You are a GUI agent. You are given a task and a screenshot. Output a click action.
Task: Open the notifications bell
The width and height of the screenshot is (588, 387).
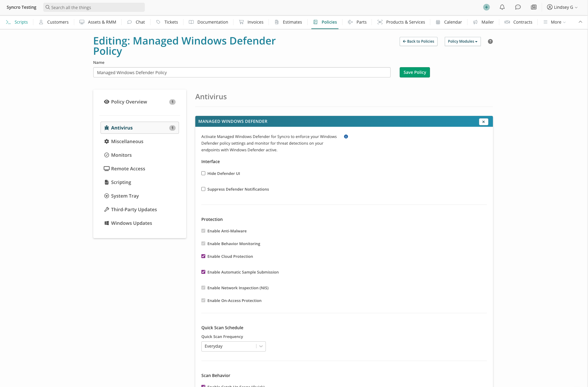[x=502, y=7]
